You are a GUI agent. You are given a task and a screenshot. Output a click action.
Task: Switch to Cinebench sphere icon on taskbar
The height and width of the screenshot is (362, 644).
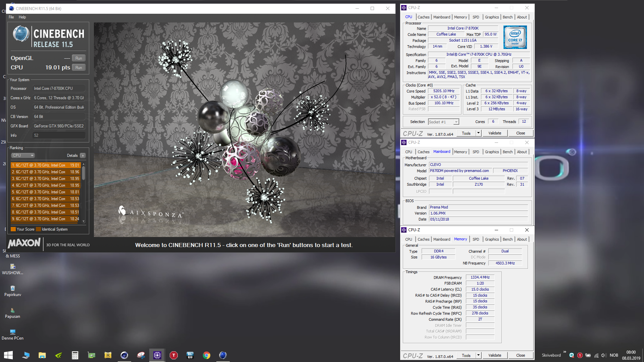click(124, 355)
